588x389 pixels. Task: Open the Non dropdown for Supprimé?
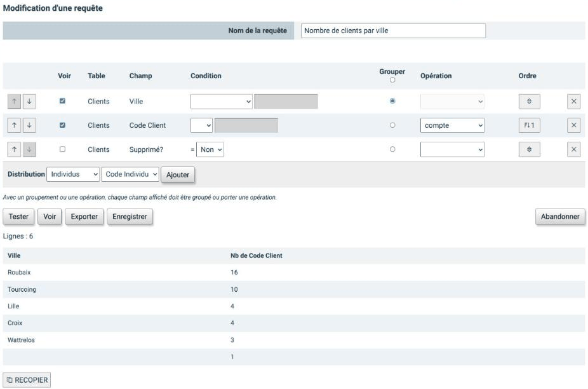[x=210, y=149]
